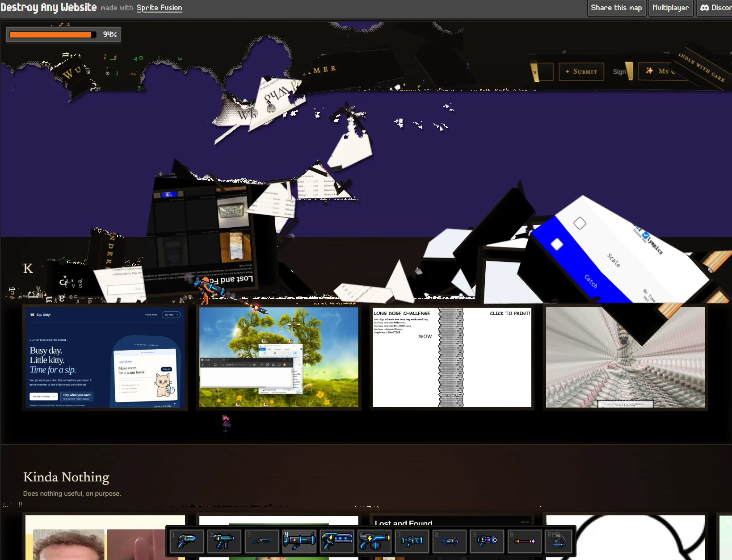Click the Kinda Nothing heading
The width and height of the screenshot is (732, 560).
[66, 477]
